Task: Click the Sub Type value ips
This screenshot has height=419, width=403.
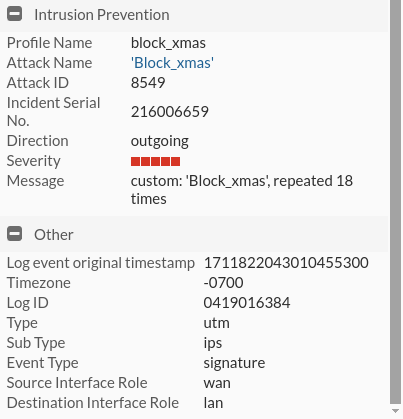Action: [213, 343]
